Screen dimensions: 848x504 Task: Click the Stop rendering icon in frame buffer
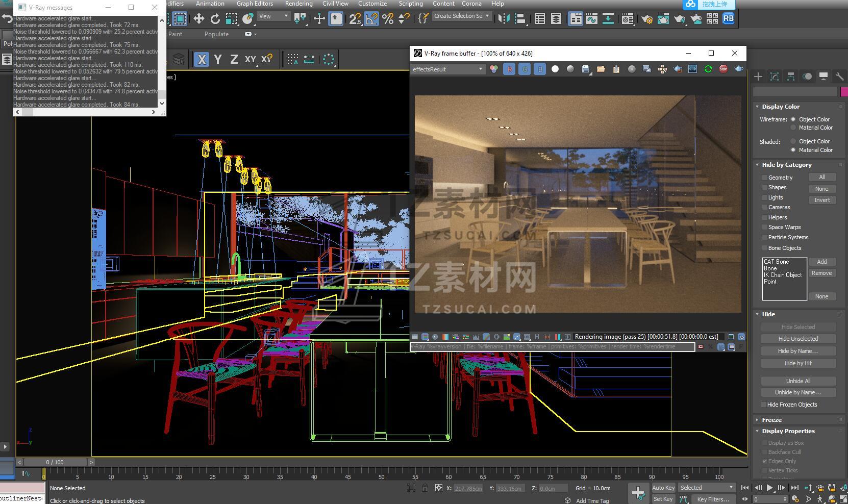(x=723, y=69)
